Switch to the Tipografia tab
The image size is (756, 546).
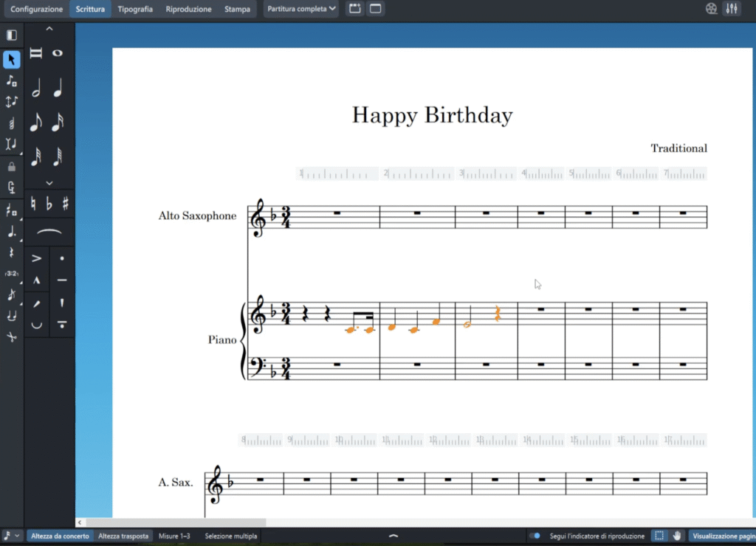(x=135, y=9)
